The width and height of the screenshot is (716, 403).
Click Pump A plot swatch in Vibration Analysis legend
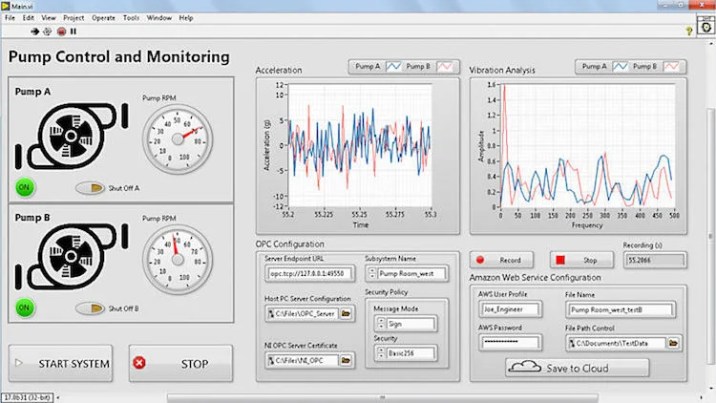(x=620, y=67)
